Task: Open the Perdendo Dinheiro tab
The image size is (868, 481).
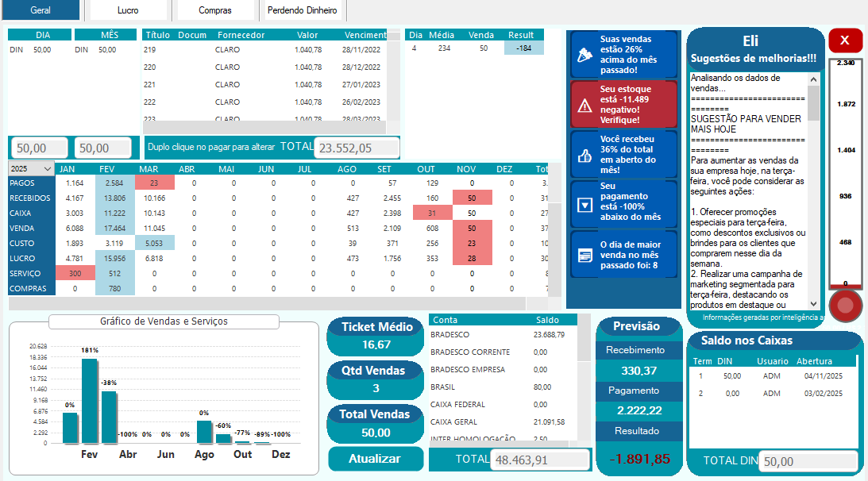Action: point(303,11)
